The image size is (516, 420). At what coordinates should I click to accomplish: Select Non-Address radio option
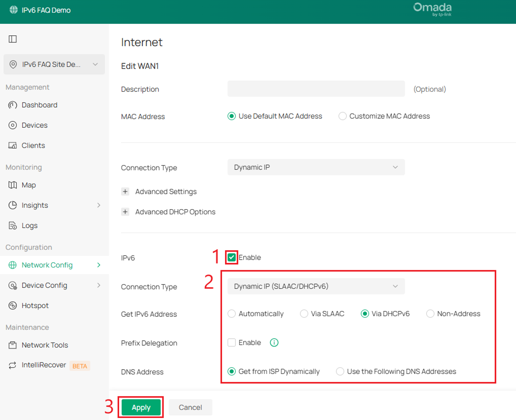pyautogui.click(x=430, y=314)
